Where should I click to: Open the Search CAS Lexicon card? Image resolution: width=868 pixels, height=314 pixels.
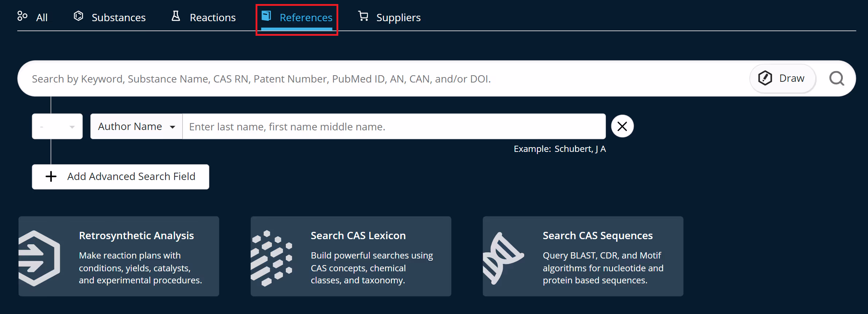coord(351,256)
